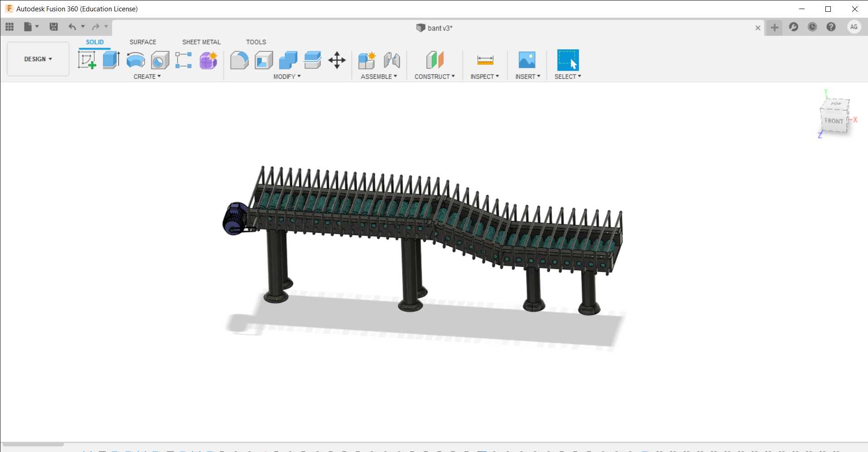Image resolution: width=868 pixels, height=452 pixels.
Task: Click the New Component icon
Action: pos(367,60)
